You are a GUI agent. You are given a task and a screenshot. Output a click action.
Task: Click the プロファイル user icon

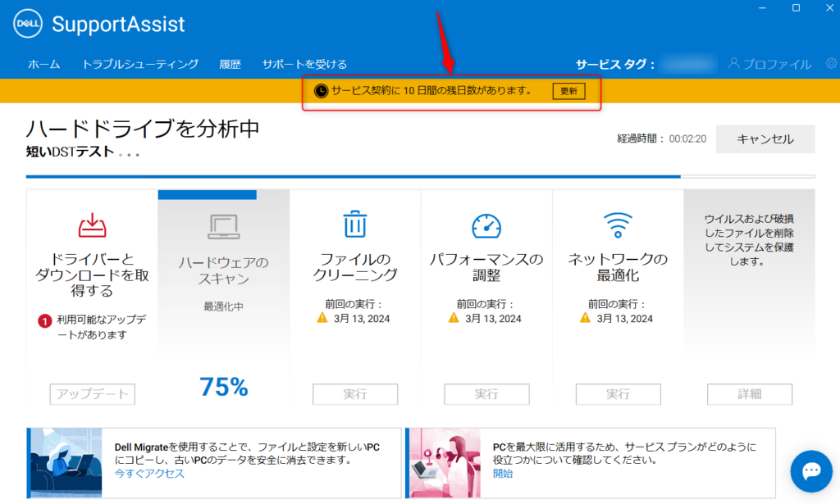tap(734, 64)
